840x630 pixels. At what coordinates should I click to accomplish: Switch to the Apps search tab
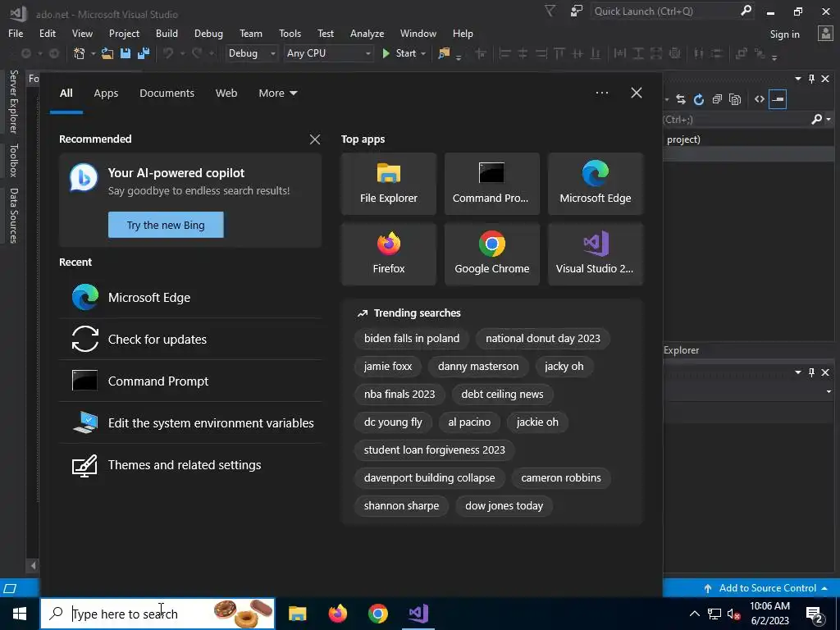(106, 94)
